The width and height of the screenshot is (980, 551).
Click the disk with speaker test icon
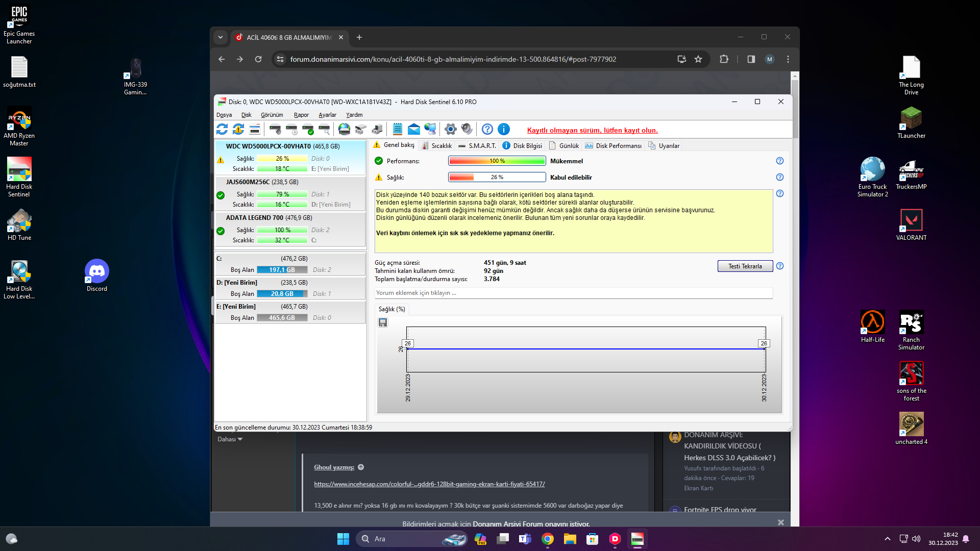(275, 129)
